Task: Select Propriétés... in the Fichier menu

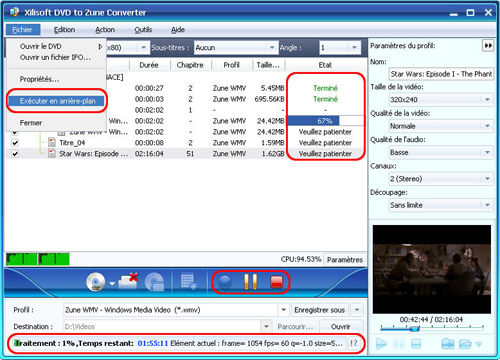Action: point(56,79)
